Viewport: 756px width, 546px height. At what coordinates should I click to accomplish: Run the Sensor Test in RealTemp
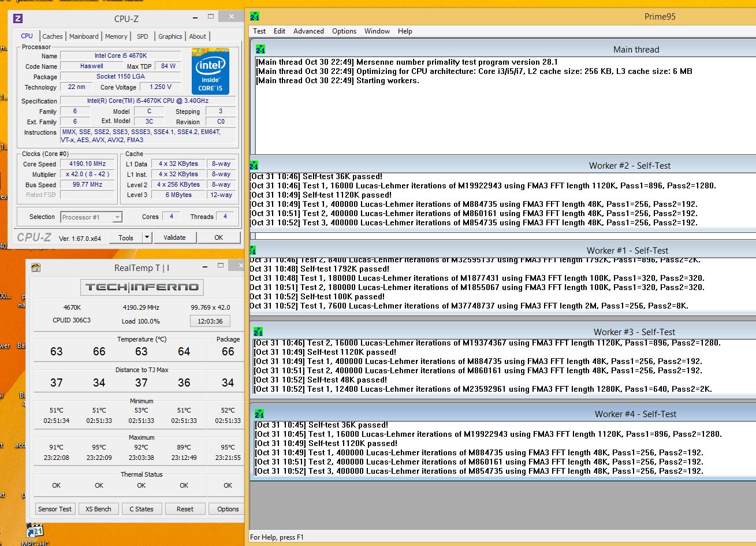coord(55,509)
